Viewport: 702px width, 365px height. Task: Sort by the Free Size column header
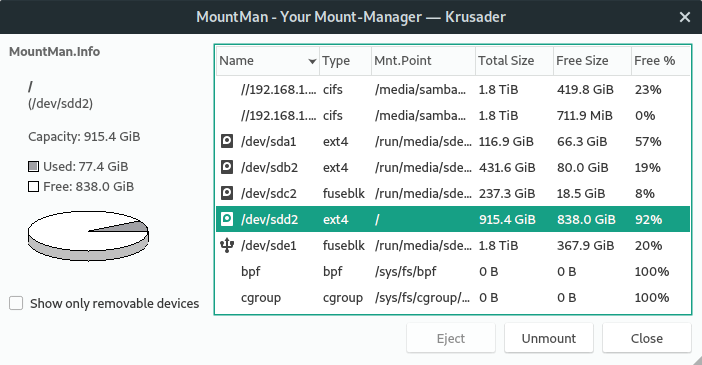pyautogui.click(x=592, y=60)
